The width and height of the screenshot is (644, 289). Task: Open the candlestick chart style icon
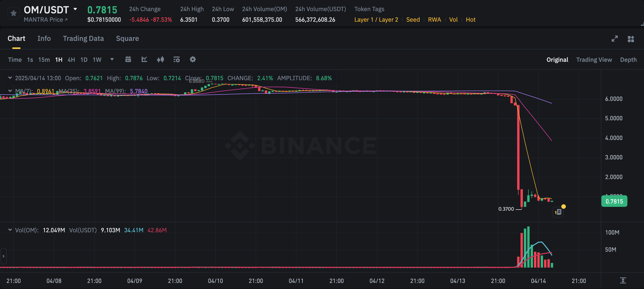(160, 59)
